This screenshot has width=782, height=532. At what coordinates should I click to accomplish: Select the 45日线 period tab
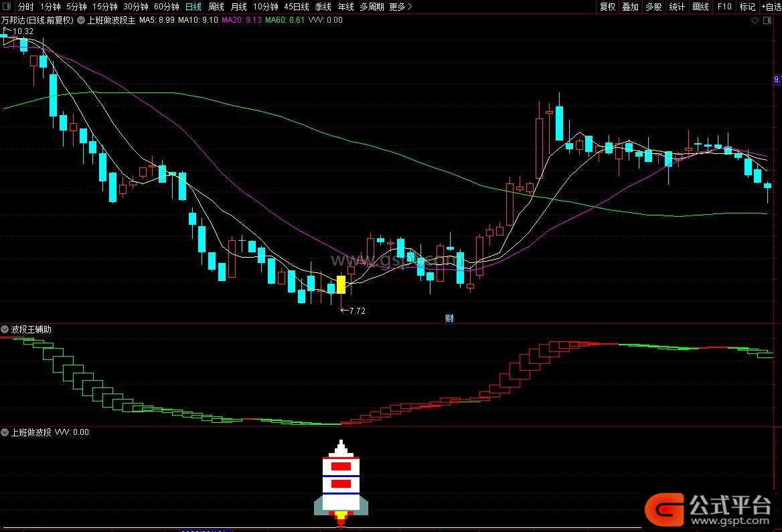296,7
